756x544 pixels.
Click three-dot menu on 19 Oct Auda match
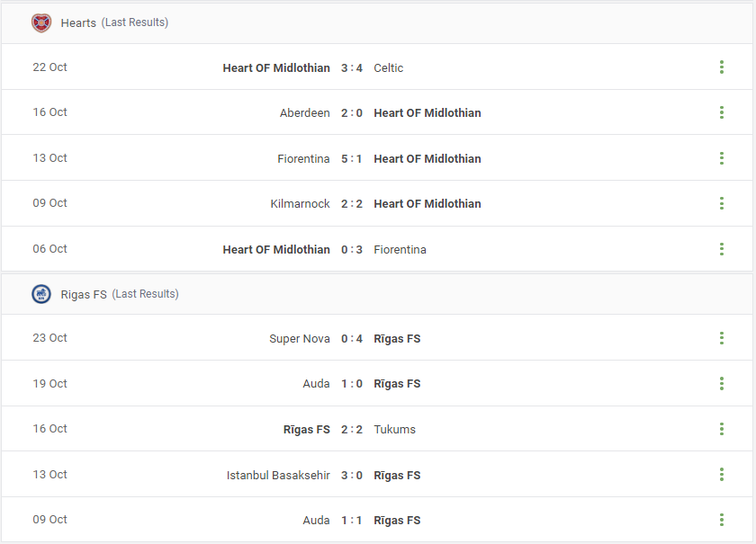click(x=721, y=384)
